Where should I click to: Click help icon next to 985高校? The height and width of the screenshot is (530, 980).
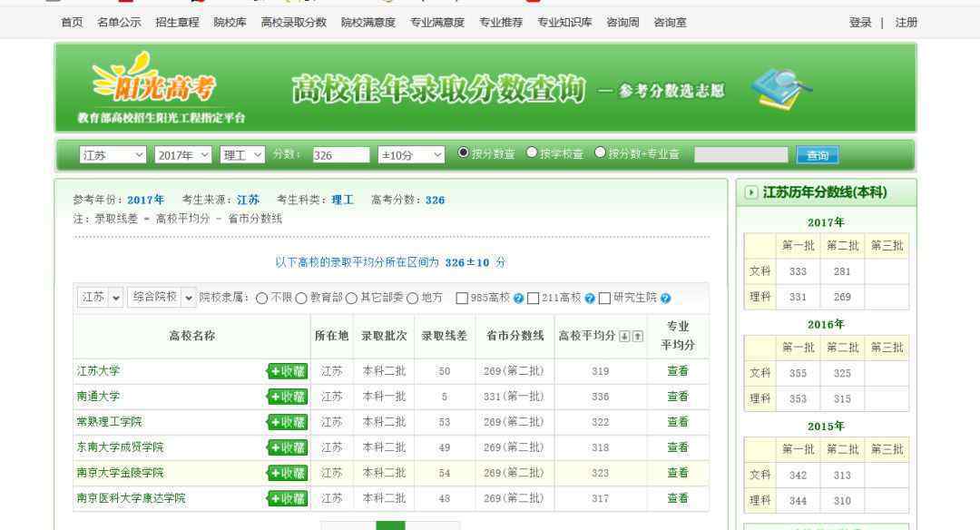tap(518, 298)
